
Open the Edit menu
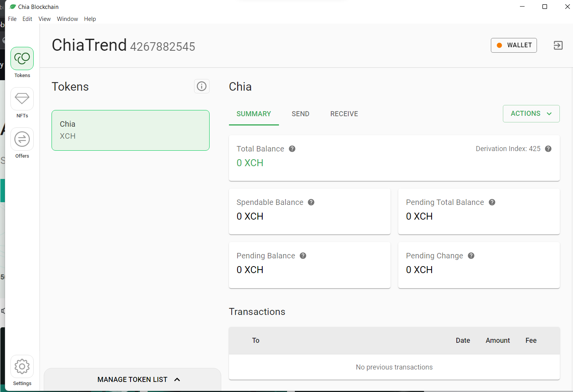point(27,19)
